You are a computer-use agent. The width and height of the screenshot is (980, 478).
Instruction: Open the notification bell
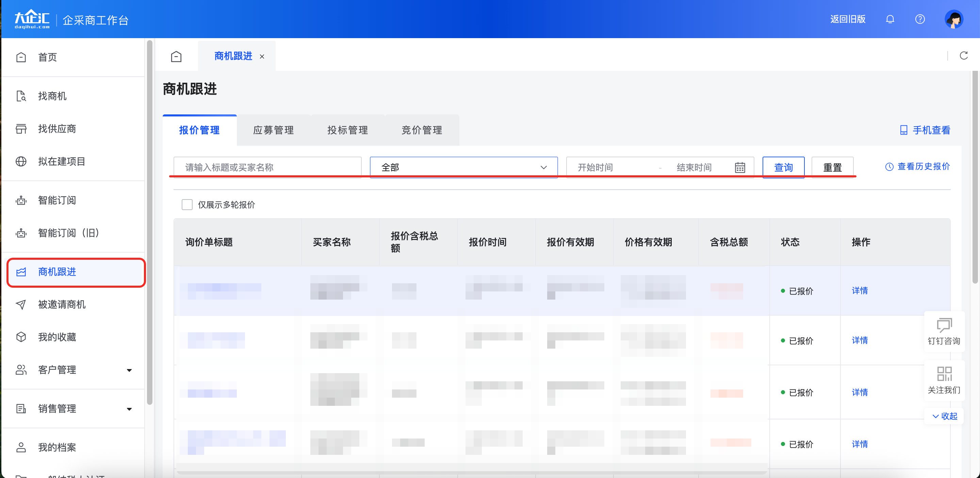pos(890,19)
